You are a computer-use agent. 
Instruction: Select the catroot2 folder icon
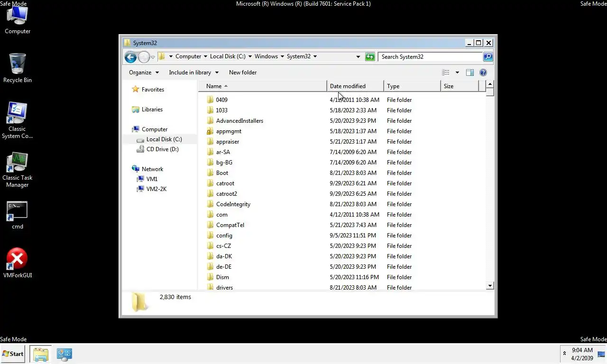click(x=211, y=194)
